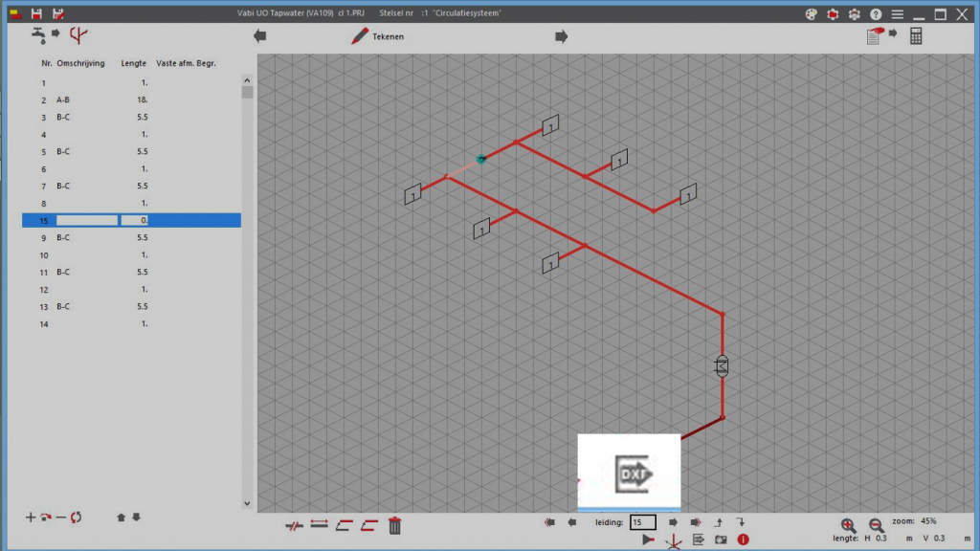Click the Omschrijving column header
Viewport: 980px width, 551px height.
(80, 63)
